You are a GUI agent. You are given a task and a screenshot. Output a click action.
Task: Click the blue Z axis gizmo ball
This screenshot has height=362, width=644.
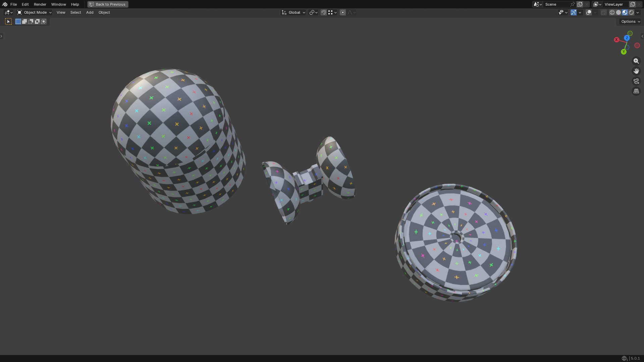627,38
